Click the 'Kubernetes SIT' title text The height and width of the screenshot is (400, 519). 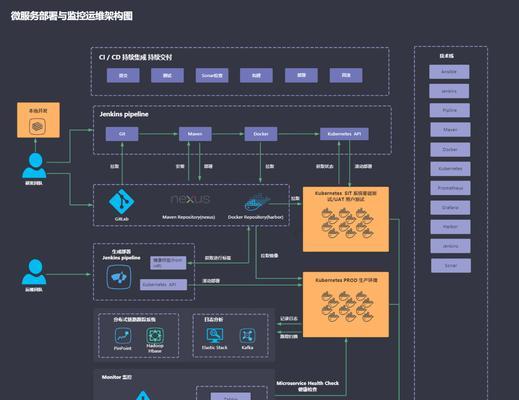pyautogui.click(x=346, y=196)
